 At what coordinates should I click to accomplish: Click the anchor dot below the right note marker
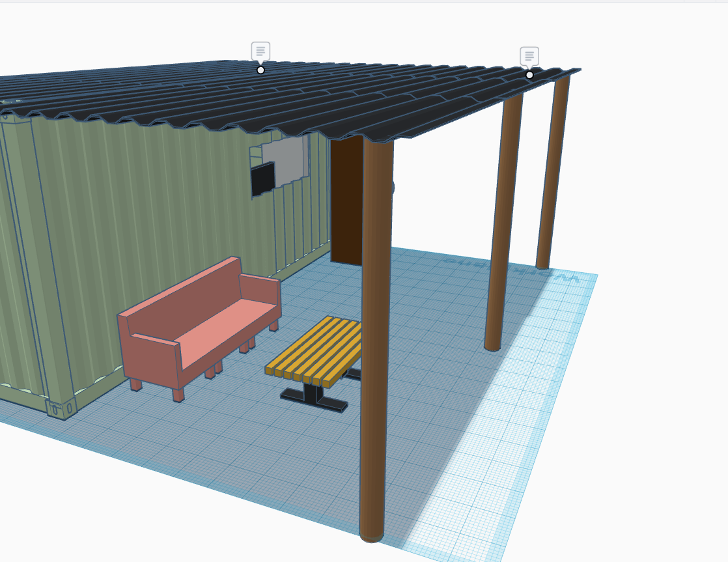pos(529,76)
